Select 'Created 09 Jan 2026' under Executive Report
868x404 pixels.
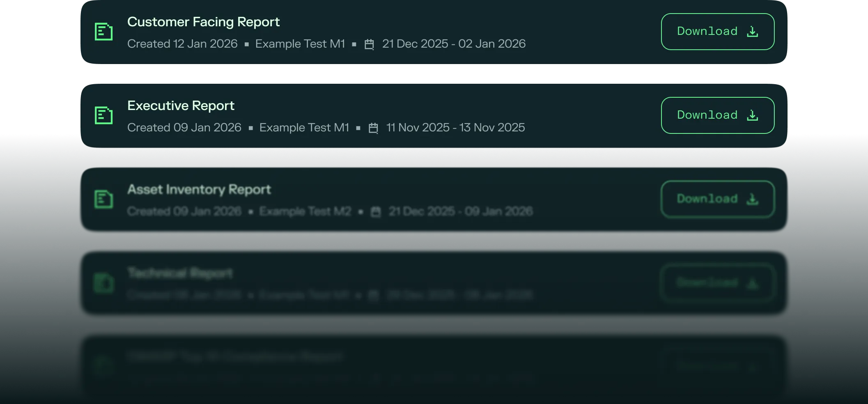point(184,127)
